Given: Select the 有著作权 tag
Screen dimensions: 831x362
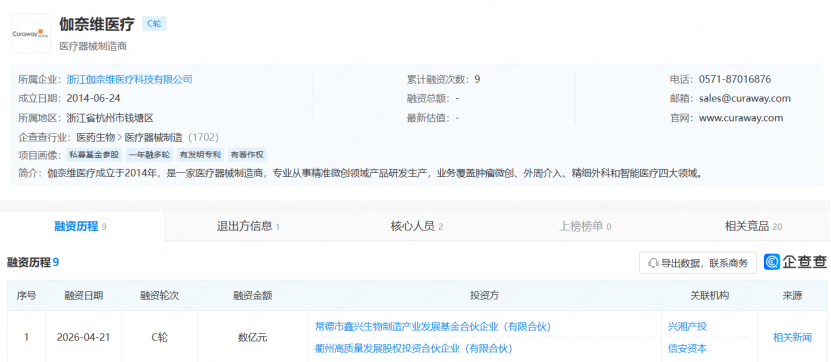Looking at the screenshot, I should coord(247,155).
